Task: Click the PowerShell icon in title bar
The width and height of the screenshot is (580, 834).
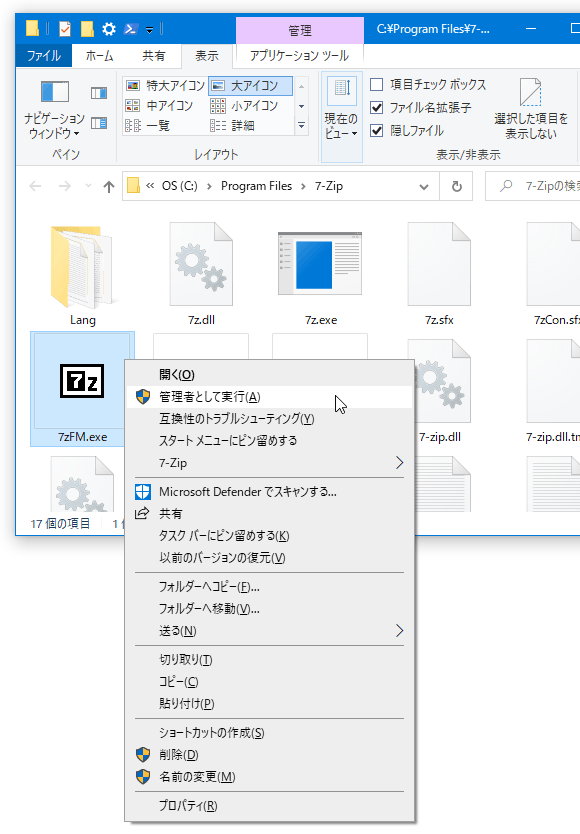Action: pyautogui.click(x=130, y=29)
